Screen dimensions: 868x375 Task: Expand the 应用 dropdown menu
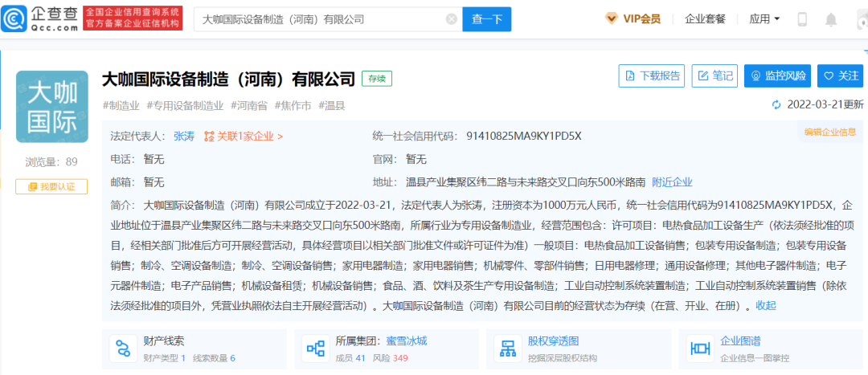(x=764, y=18)
